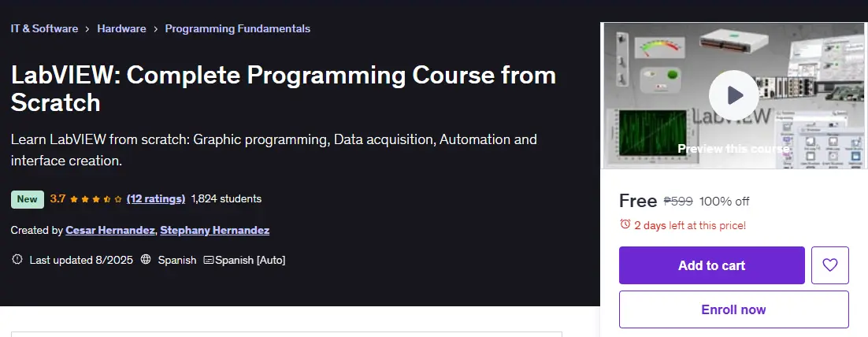Click the Add to cart button

[x=712, y=265]
